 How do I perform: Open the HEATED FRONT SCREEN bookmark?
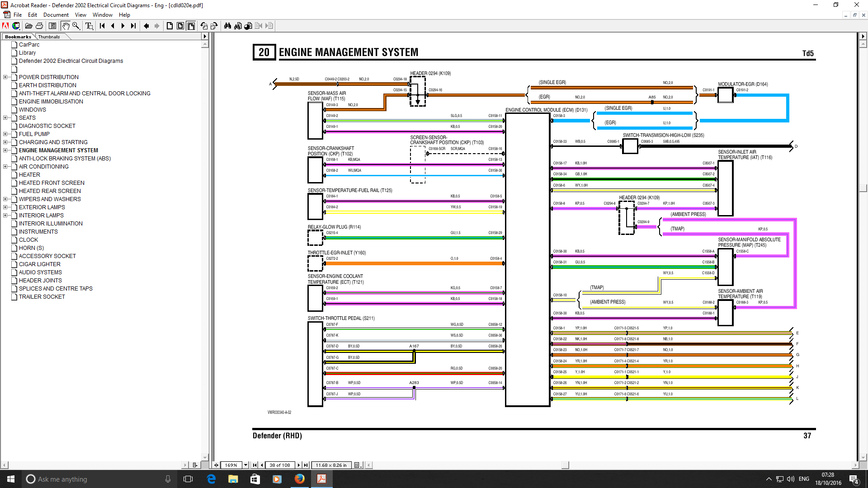coord(52,183)
